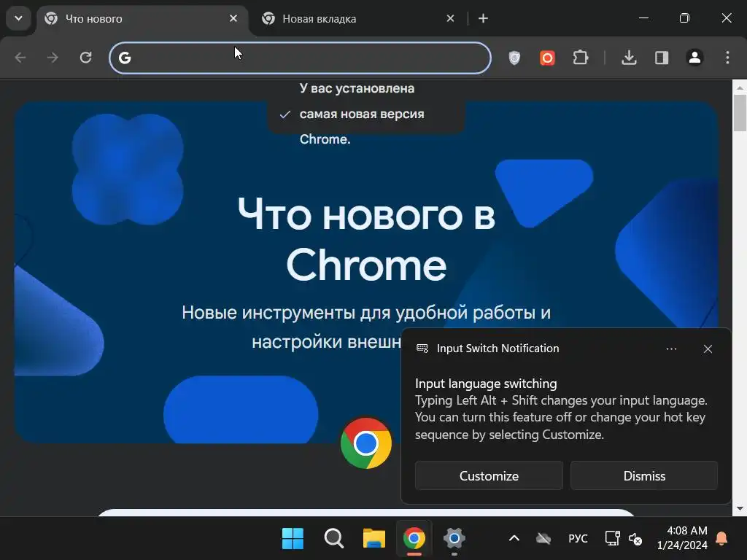
Task: Open Windows taskbar search
Action: tap(333, 539)
